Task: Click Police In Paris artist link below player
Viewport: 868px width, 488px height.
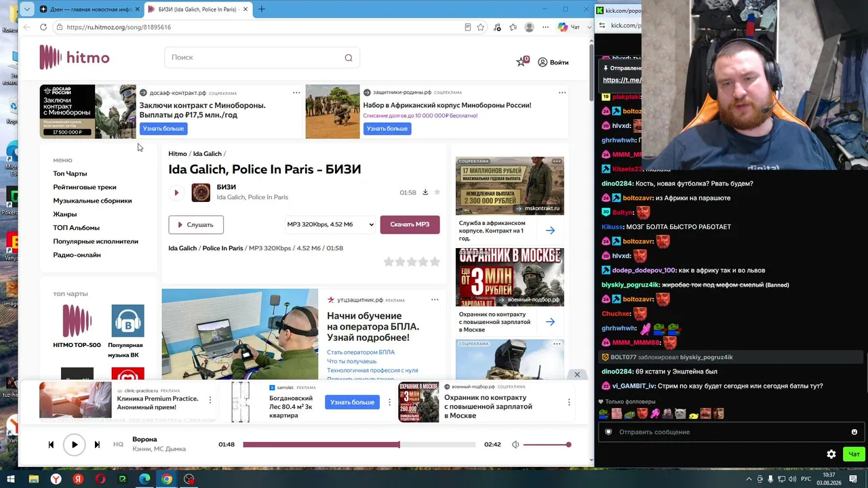Action: click(x=222, y=248)
